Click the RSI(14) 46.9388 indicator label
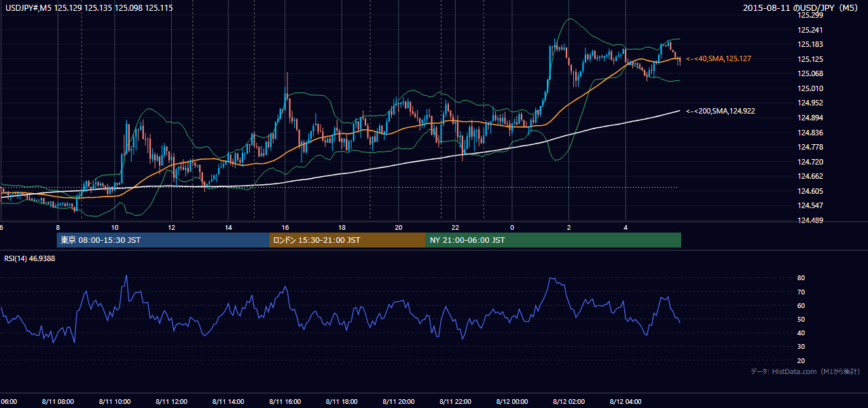The image size is (868, 408). click(30, 258)
